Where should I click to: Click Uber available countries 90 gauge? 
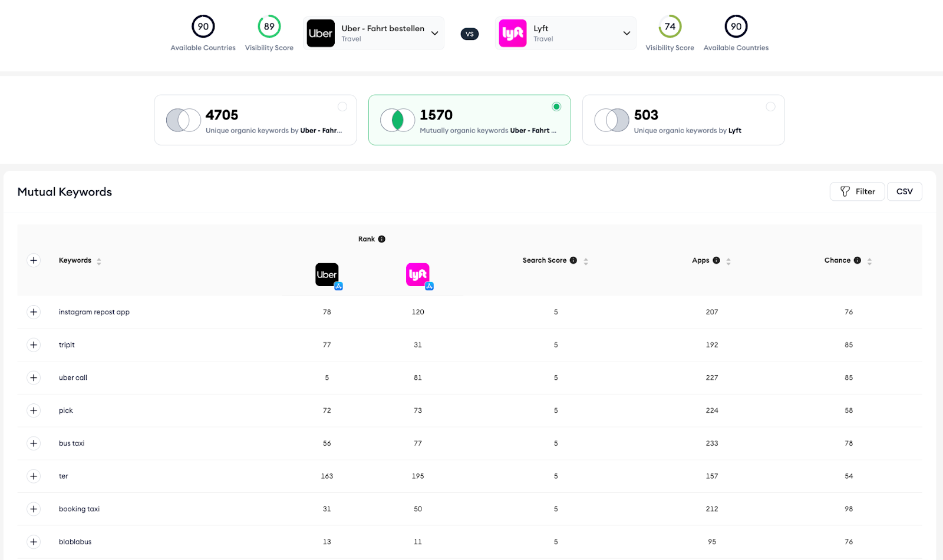tap(203, 26)
